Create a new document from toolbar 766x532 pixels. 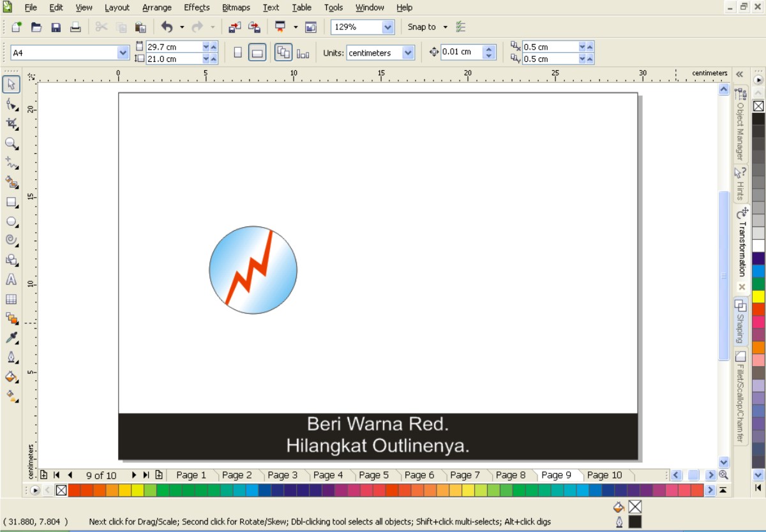(17, 27)
